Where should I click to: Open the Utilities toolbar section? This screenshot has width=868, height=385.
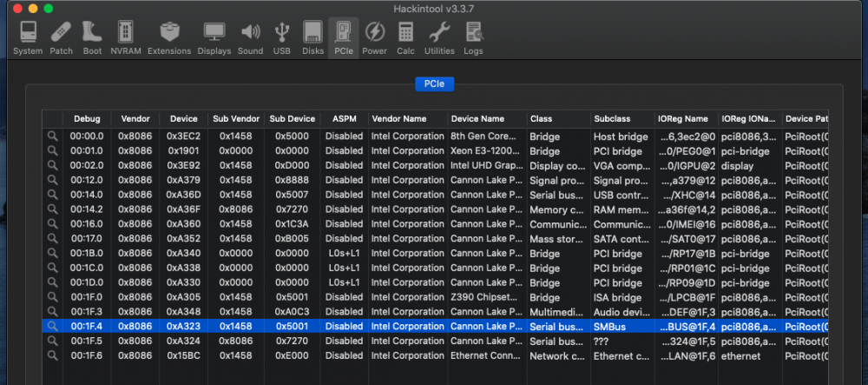(x=439, y=37)
